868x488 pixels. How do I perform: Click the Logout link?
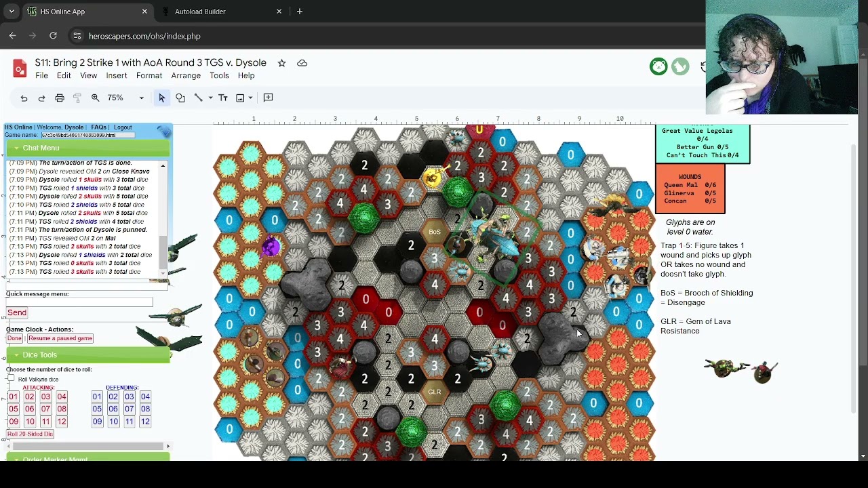(x=123, y=127)
